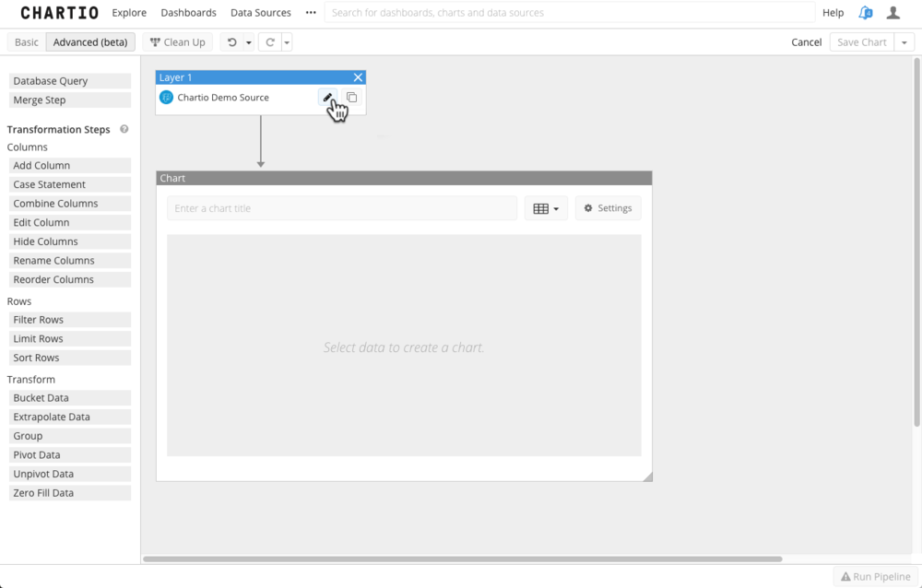Select the Pivot Data step
This screenshot has width=922, height=588.
[70, 455]
